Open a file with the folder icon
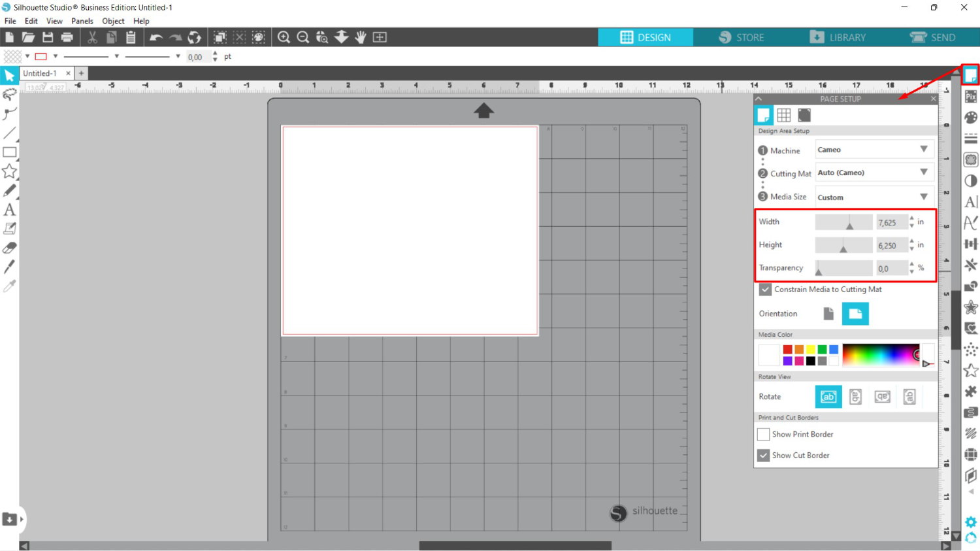Screen dimensions: 980x551 tap(28, 37)
